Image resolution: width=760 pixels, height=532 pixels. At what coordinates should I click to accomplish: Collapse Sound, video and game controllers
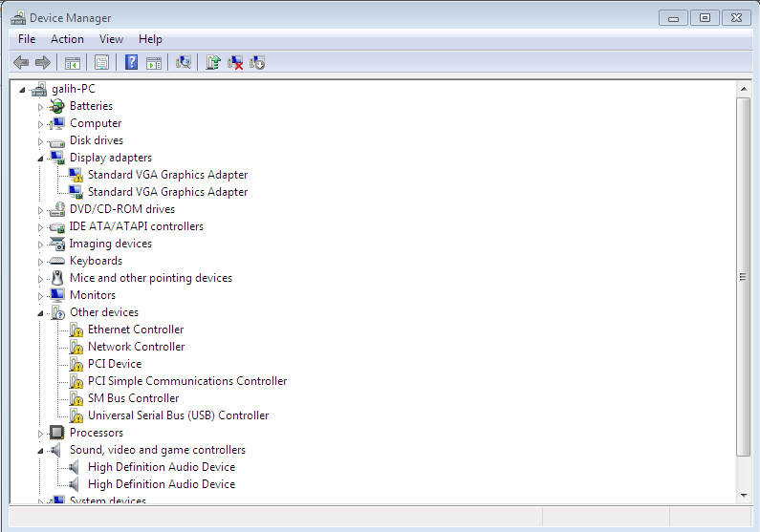pos(40,451)
